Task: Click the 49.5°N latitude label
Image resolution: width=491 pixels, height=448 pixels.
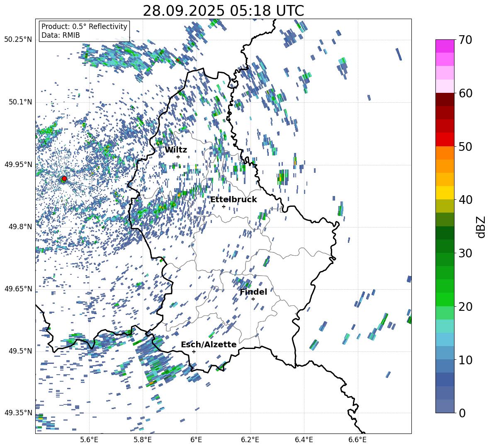Action: [20, 351]
